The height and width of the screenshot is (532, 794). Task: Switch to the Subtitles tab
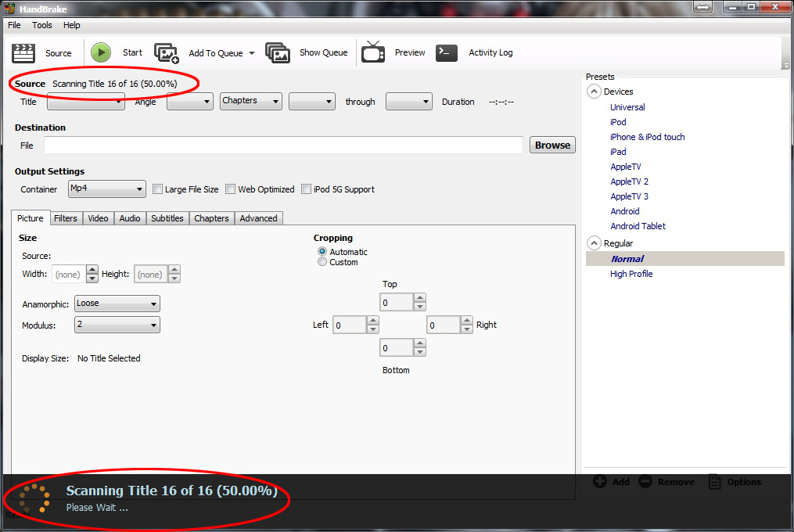coord(167,218)
